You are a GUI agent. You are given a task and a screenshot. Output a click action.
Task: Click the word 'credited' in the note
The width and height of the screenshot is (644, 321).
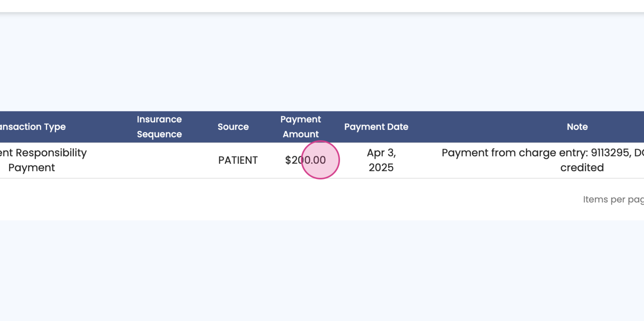click(x=582, y=168)
